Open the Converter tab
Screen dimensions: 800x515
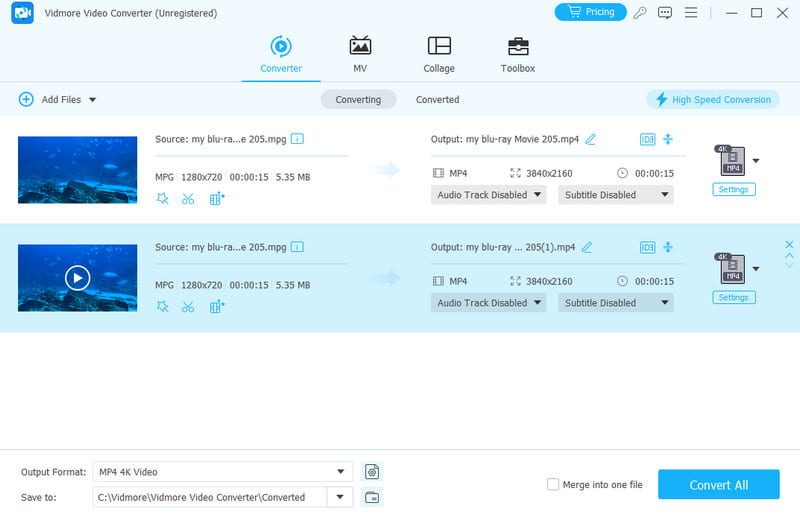click(281, 55)
